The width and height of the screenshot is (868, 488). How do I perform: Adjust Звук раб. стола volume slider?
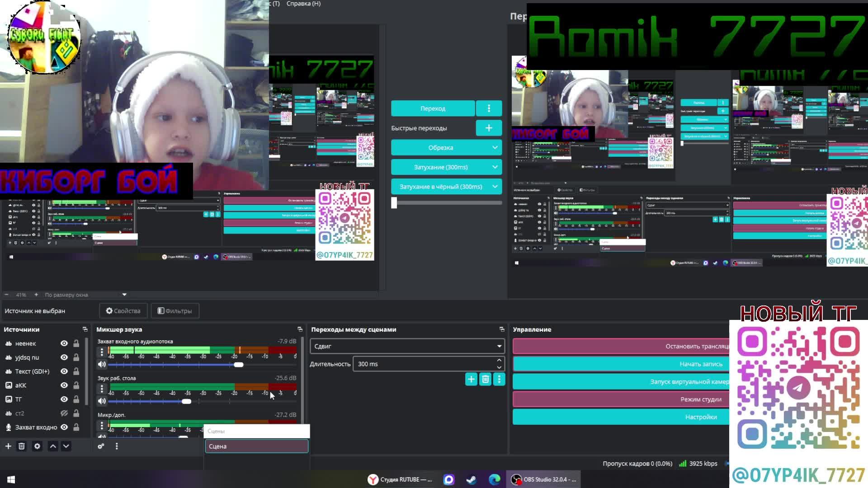(x=186, y=401)
